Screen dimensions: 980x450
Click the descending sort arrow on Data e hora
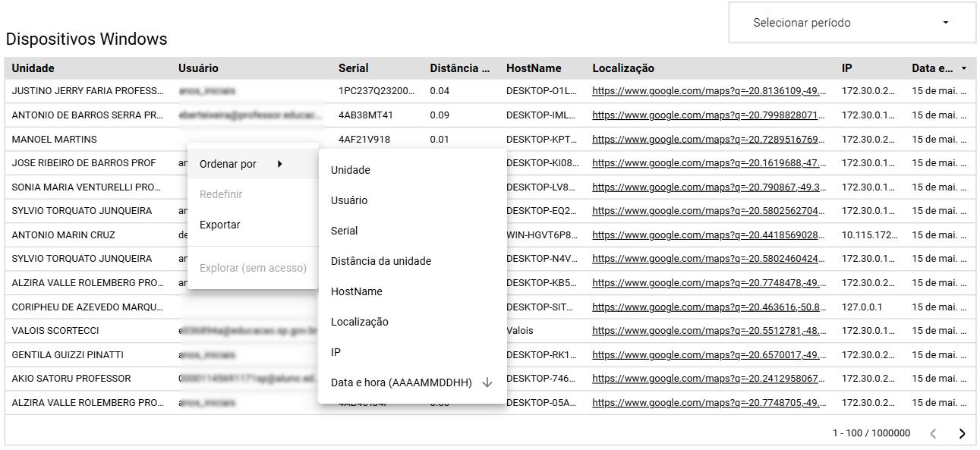pos(964,68)
